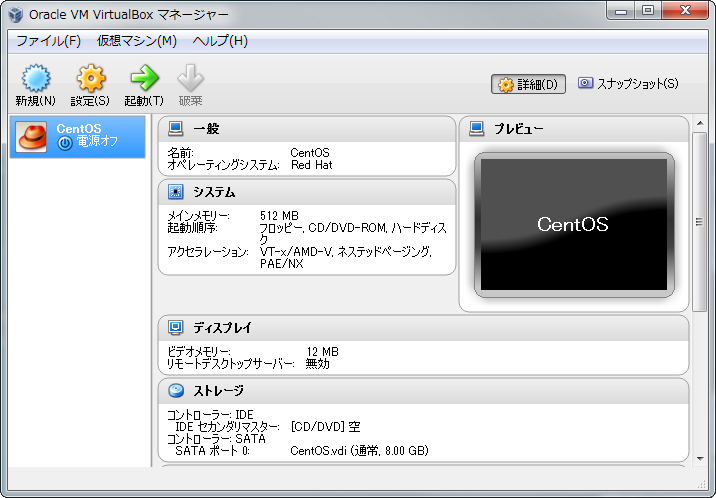Open the ストレージ section header

[423, 391]
